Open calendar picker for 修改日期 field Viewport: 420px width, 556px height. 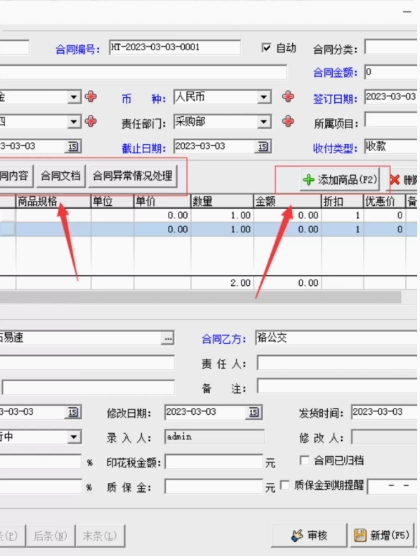254,412
